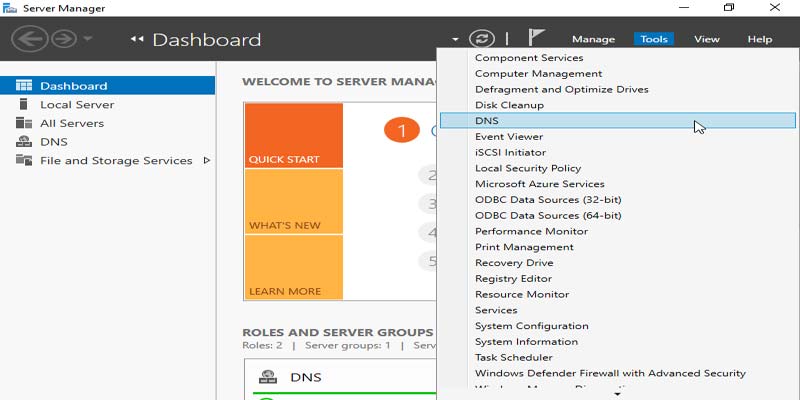This screenshot has width=800, height=400.
Task: Choose Task Scheduler from Tools menu
Action: [x=618, y=358]
